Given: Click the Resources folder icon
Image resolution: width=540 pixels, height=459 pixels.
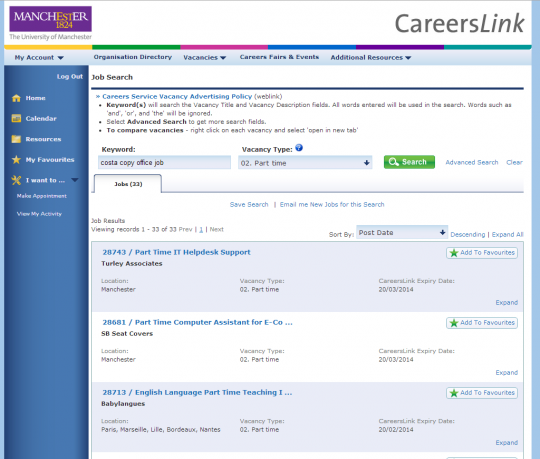Looking at the screenshot, I should (x=16, y=139).
